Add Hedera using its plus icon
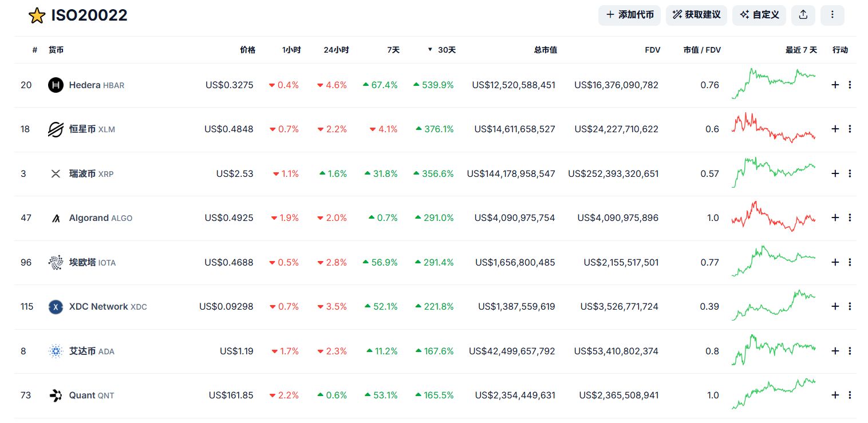 [x=835, y=85]
